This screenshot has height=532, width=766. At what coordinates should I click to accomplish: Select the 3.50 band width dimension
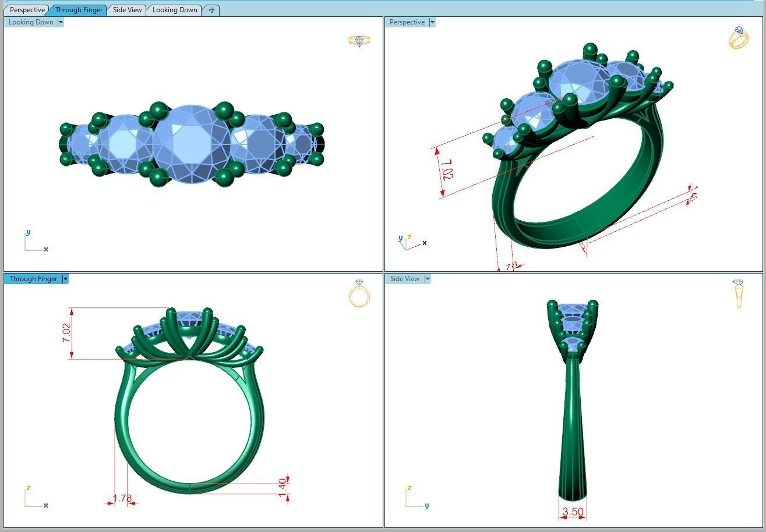click(x=573, y=512)
